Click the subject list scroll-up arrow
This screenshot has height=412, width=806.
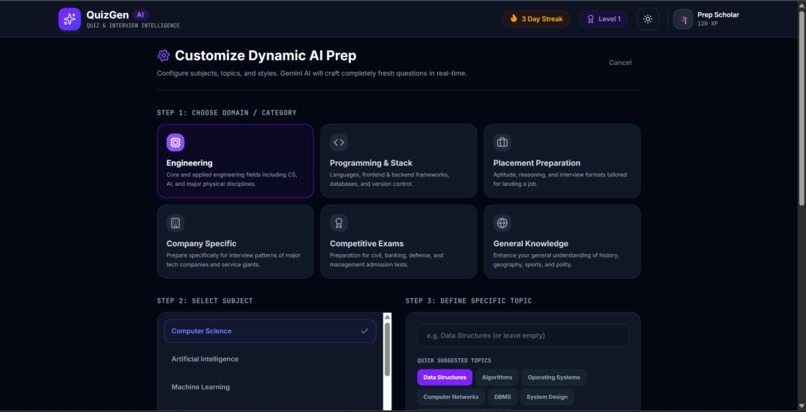click(387, 317)
